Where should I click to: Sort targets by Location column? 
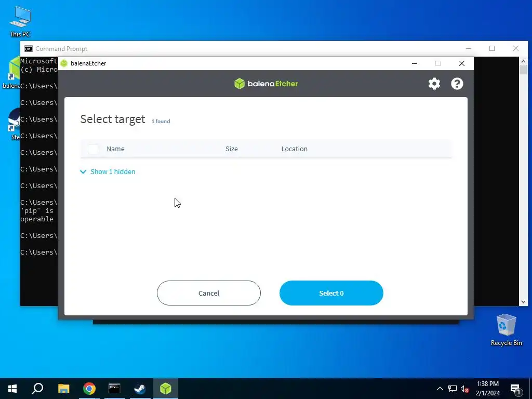click(294, 149)
